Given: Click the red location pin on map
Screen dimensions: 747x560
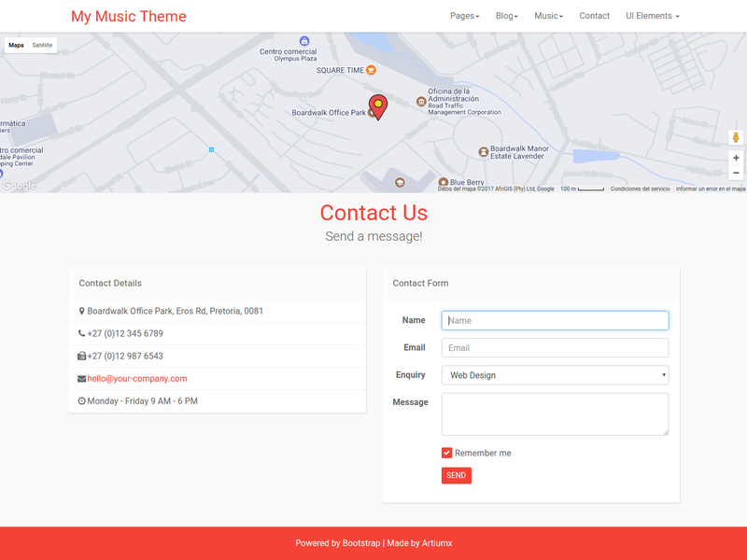Looking at the screenshot, I should (377, 106).
